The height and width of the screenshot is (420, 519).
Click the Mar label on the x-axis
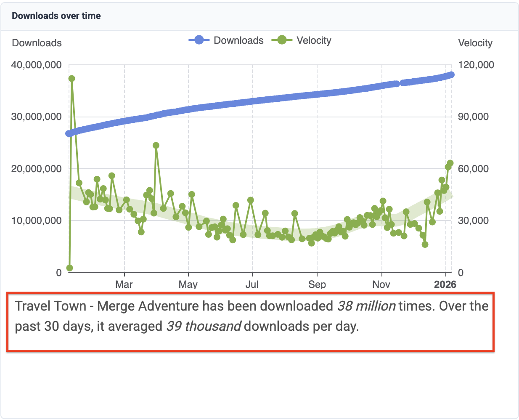pyautogui.click(x=124, y=284)
